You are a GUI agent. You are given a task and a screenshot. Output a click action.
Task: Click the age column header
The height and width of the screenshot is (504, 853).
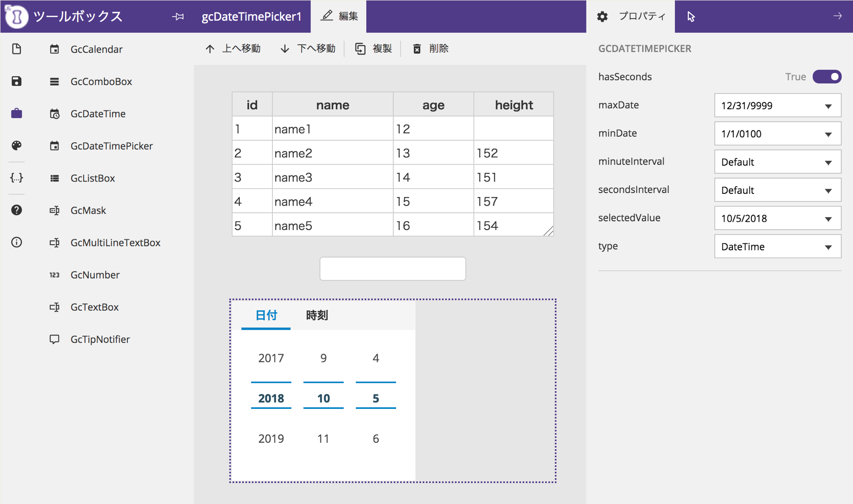433,105
